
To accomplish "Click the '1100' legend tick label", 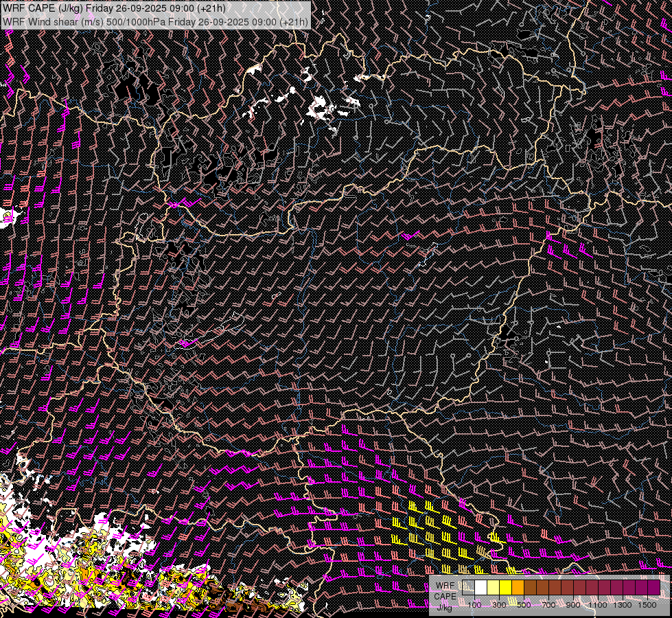I will pyautogui.click(x=598, y=605).
